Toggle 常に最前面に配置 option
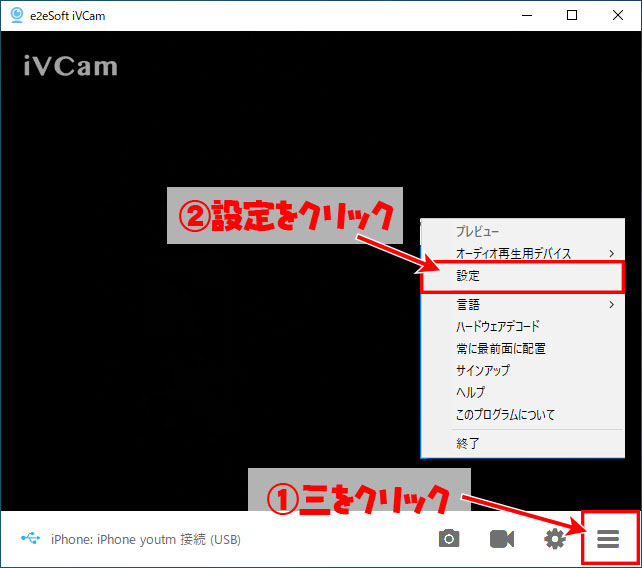The width and height of the screenshot is (642, 568). pos(522,348)
